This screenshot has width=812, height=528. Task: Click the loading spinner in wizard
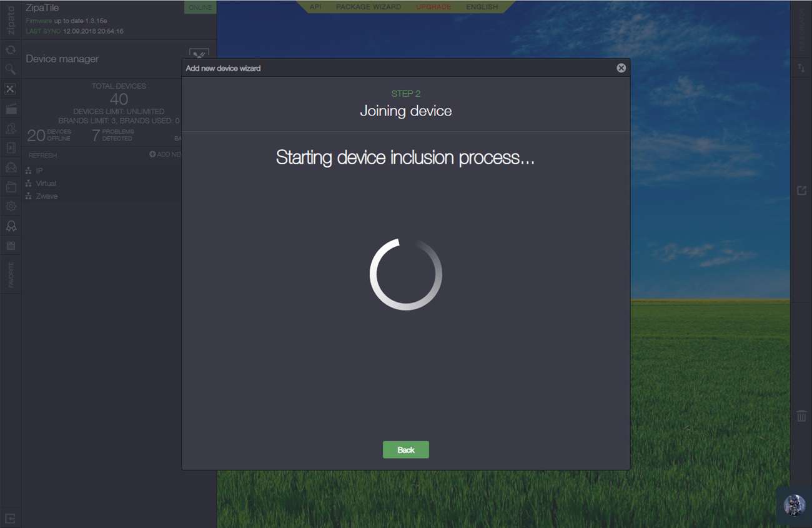(406, 274)
